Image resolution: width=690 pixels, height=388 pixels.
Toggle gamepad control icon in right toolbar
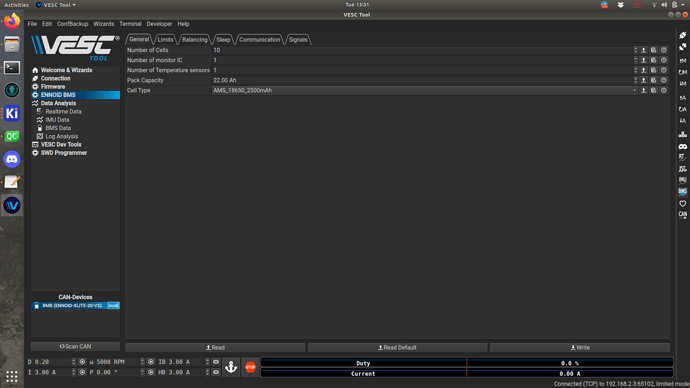(683, 146)
